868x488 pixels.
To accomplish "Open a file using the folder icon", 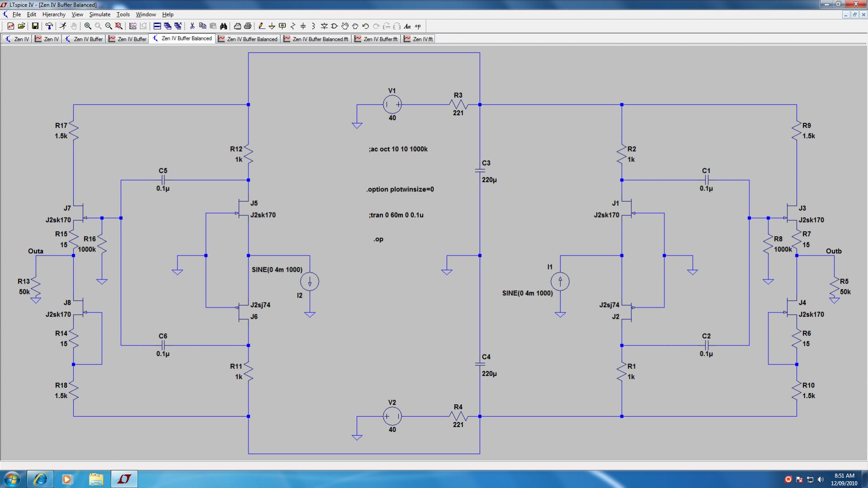I will click(x=21, y=26).
